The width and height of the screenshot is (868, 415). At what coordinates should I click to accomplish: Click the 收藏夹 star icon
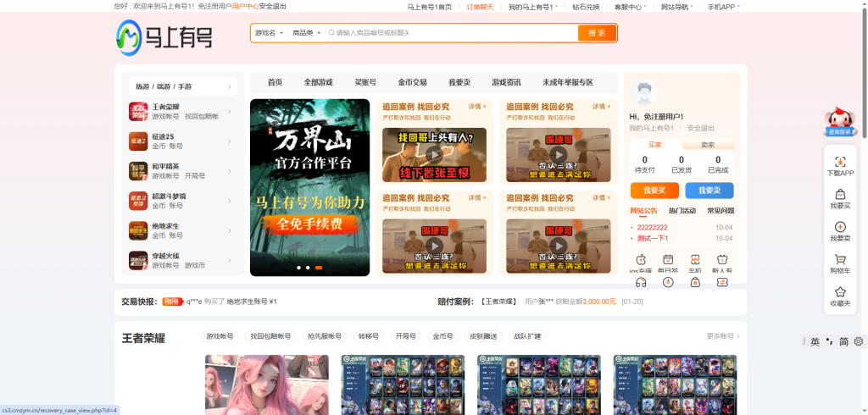click(x=840, y=292)
